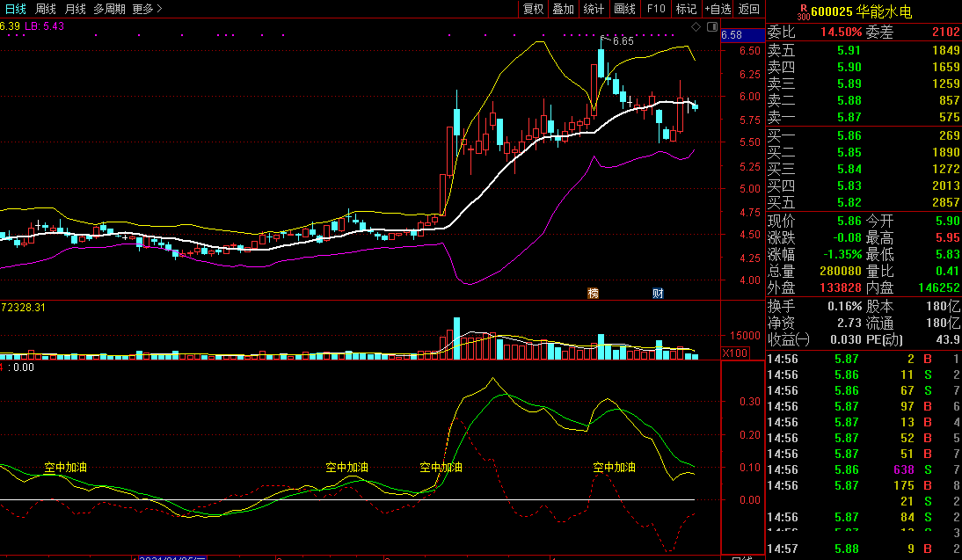
Task: Click the 今开 5.90 open price
Action: click(948, 221)
